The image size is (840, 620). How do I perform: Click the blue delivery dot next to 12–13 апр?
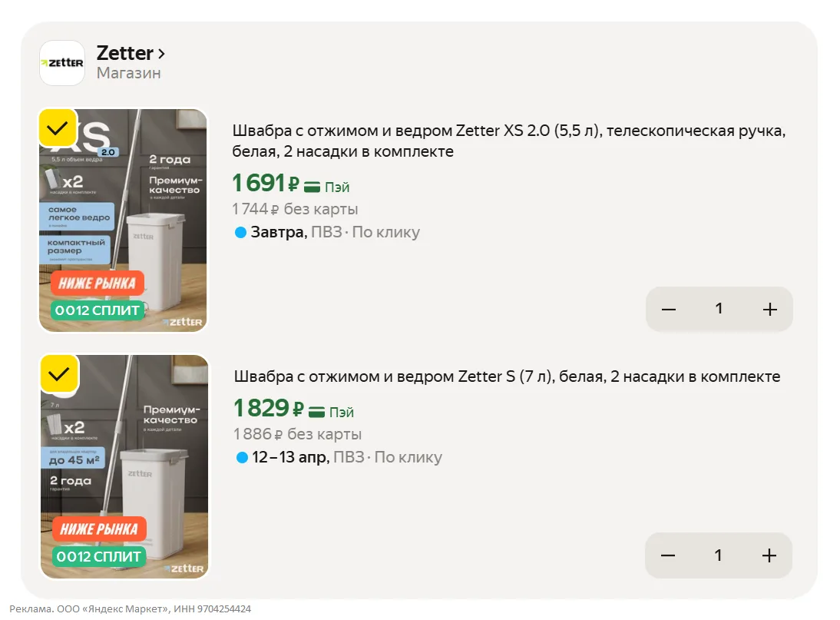click(242, 458)
